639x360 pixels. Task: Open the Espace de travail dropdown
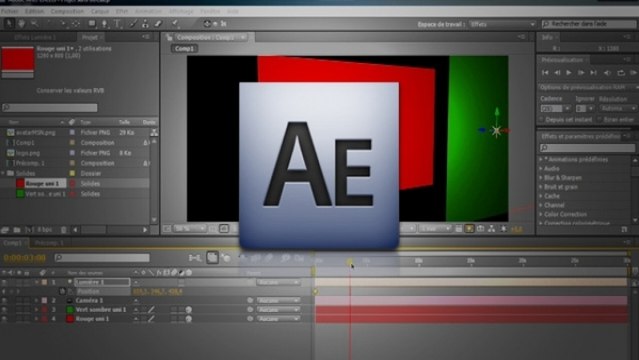coord(502,24)
